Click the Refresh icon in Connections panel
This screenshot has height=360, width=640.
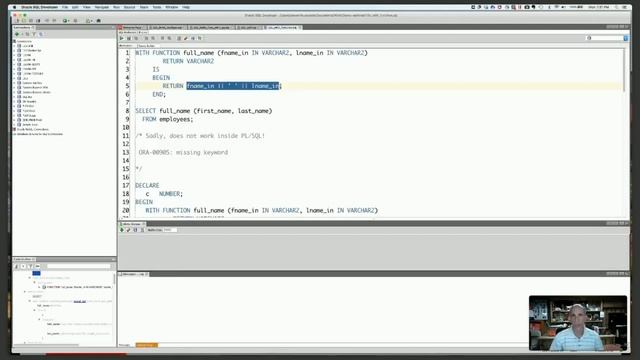point(27,34)
